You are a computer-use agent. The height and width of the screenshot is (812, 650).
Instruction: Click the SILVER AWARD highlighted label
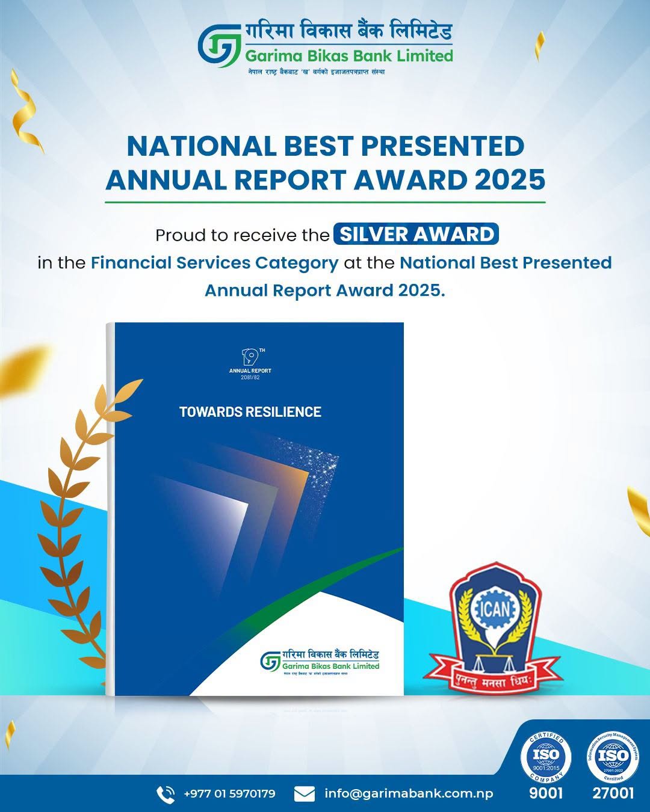(x=416, y=233)
